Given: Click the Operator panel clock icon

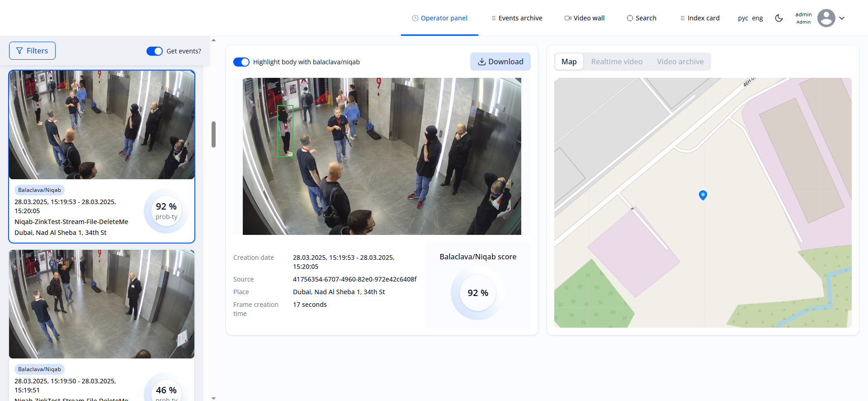Looking at the screenshot, I should click(x=415, y=18).
